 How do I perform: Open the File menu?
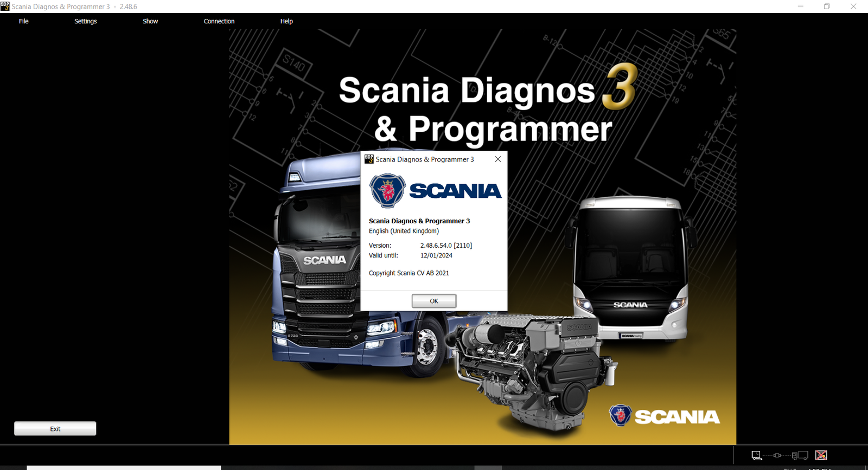[x=24, y=21]
